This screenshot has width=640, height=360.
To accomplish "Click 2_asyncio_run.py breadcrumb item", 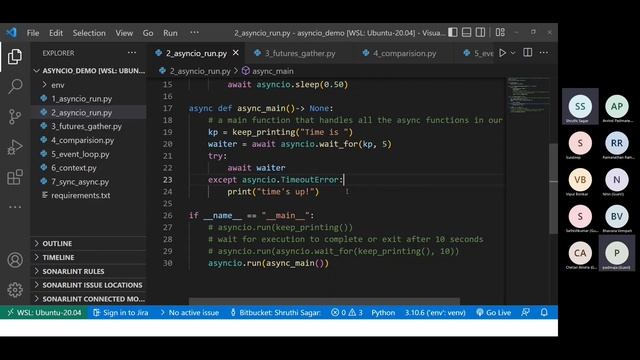I will pyautogui.click(x=195, y=71).
